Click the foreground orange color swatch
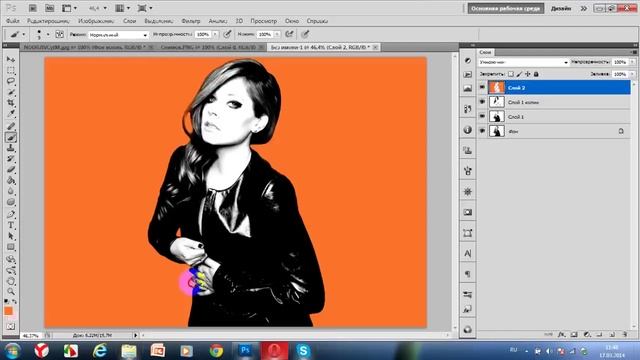 [9, 311]
